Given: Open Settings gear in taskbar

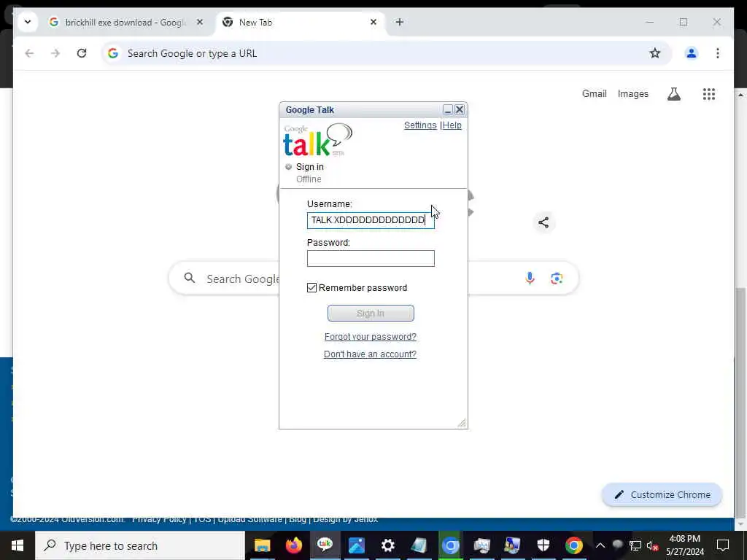Looking at the screenshot, I should 388,545.
